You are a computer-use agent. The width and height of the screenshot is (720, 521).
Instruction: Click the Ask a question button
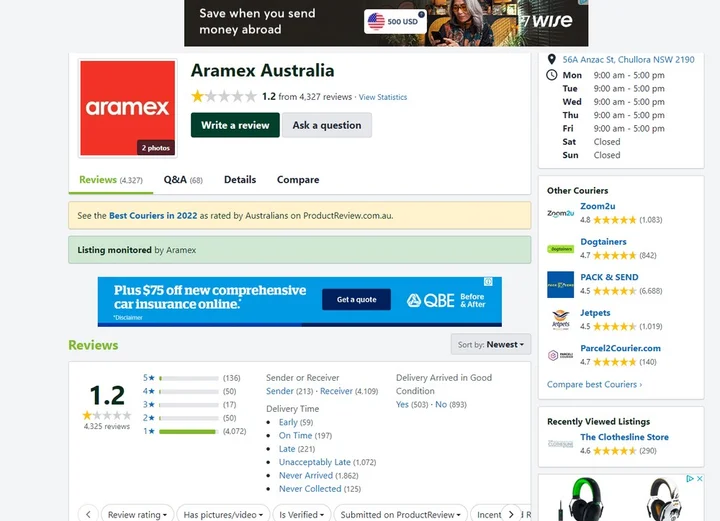(x=326, y=125)
